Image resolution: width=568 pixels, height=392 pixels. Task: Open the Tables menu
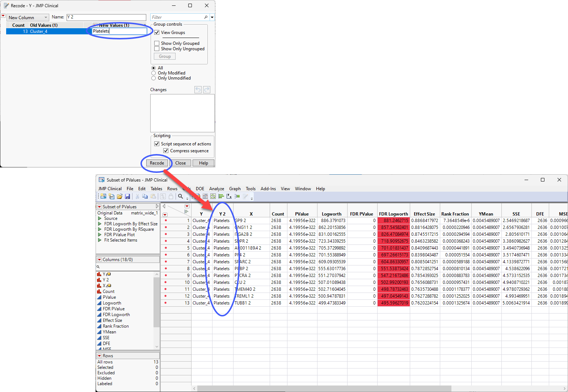pos(156,189)
